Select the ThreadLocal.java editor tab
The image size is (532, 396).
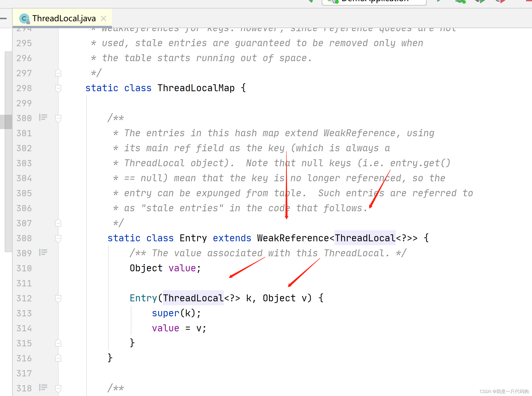click(x=64, y=18)
